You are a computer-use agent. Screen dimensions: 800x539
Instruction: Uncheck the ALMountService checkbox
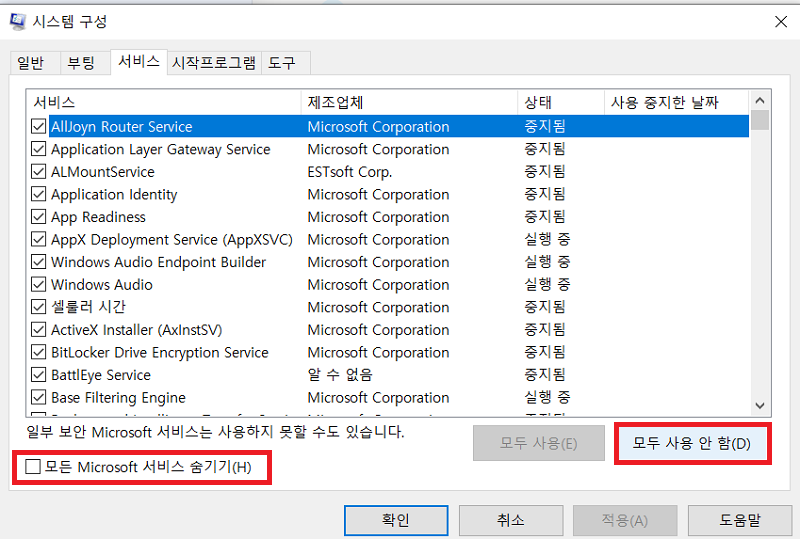[38, 171]
